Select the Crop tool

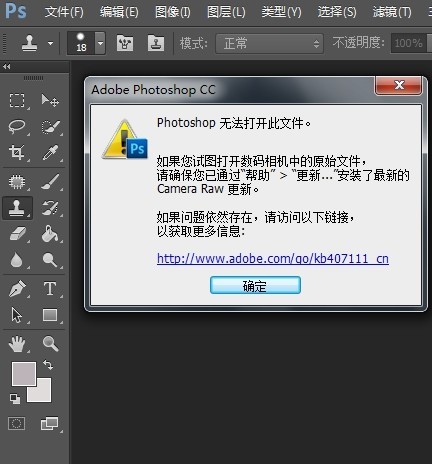click(17, 153)
